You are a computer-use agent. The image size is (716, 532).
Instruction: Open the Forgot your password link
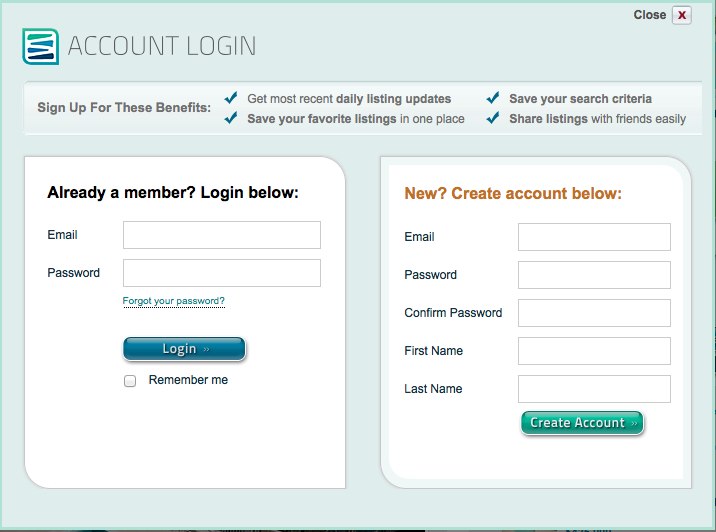pos(174,301)
